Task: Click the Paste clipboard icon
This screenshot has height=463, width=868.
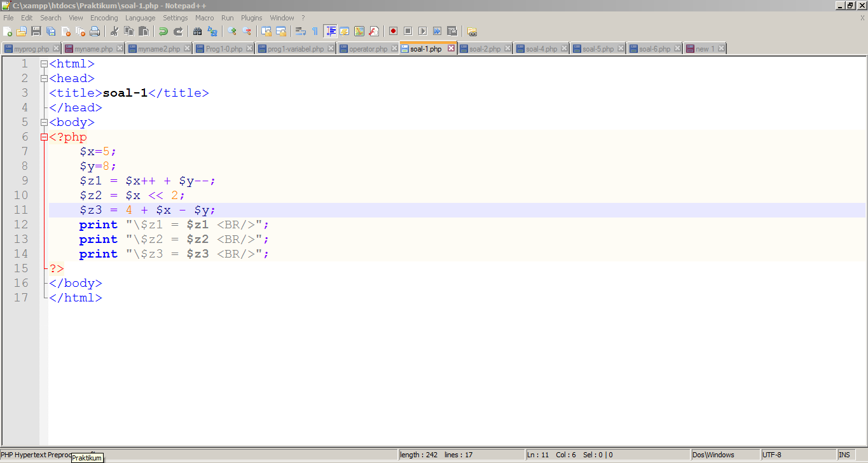Action: (144, 31)
